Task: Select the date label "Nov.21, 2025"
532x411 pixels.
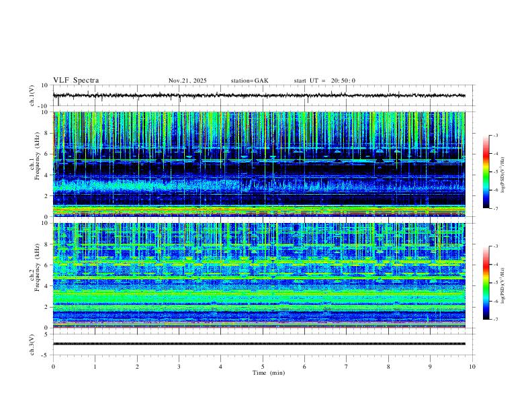Action: (x=187, y=81)
